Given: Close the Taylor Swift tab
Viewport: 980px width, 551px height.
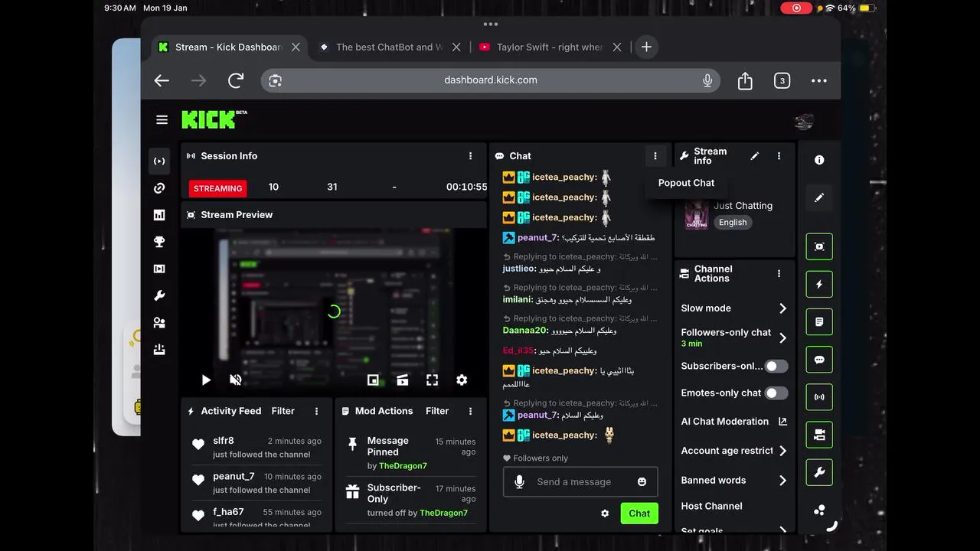Looking at the screenshot, I should click(x=617, y=47).
